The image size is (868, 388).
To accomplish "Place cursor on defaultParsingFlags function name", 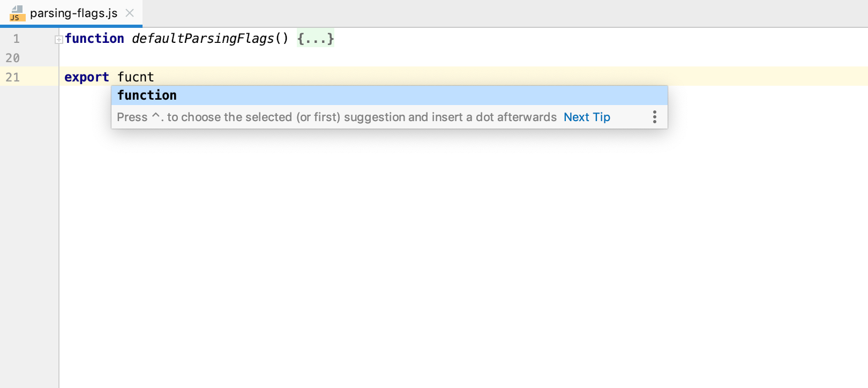I will click(x=203, y=39).
